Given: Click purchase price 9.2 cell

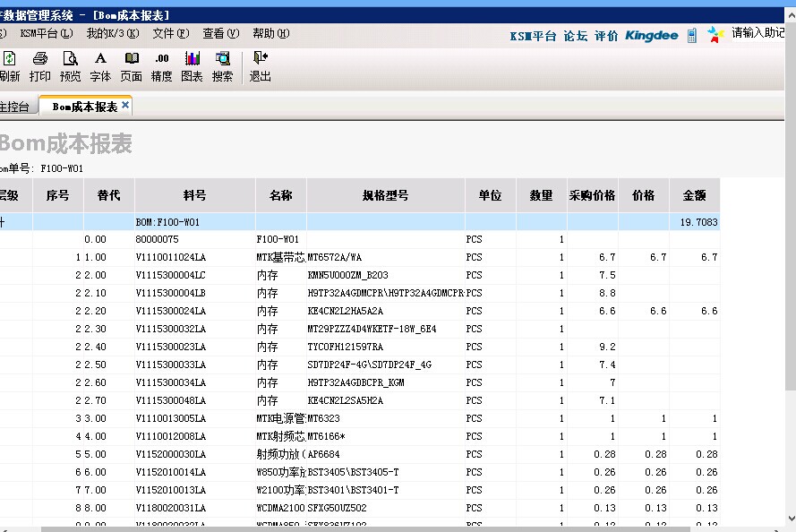Looking at the screenshot, I should pos(593,347).
